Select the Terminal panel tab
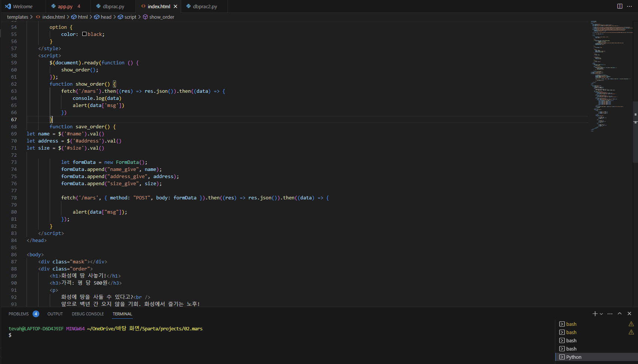Image resolution: width=638 pixels, height=364 pixels. [x=122, y=314]
